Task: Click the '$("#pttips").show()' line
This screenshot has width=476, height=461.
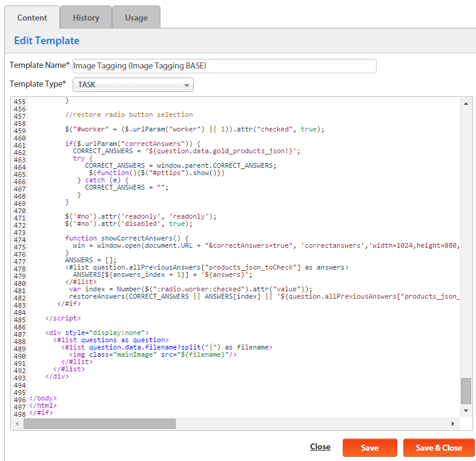Action: coord(157,173)
